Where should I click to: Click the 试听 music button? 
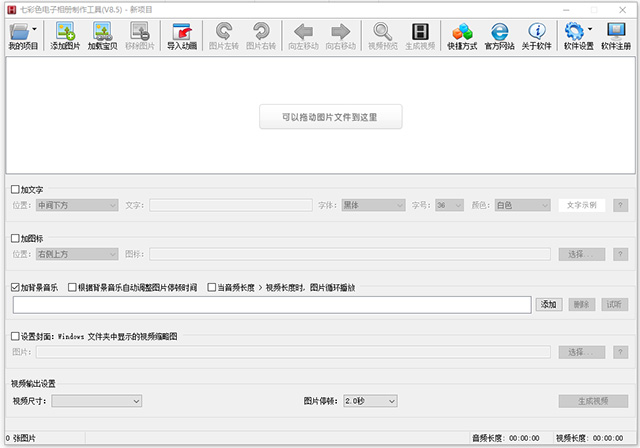click(614, 304)
